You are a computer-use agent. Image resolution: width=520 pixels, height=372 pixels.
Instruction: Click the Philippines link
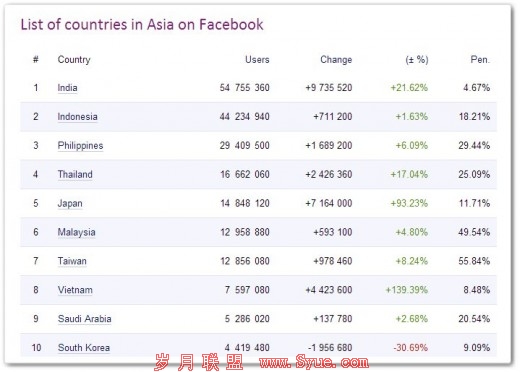(x=80, y=146)
